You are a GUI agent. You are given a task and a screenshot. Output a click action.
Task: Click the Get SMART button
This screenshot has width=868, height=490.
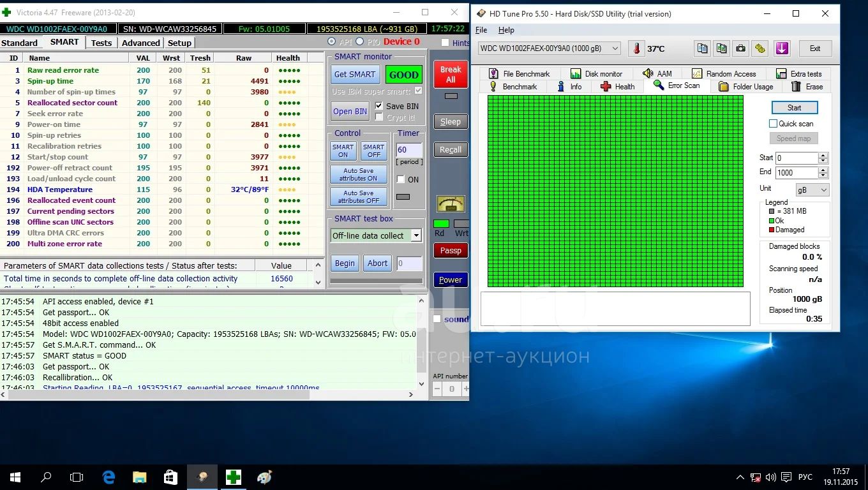pos(355,74)
